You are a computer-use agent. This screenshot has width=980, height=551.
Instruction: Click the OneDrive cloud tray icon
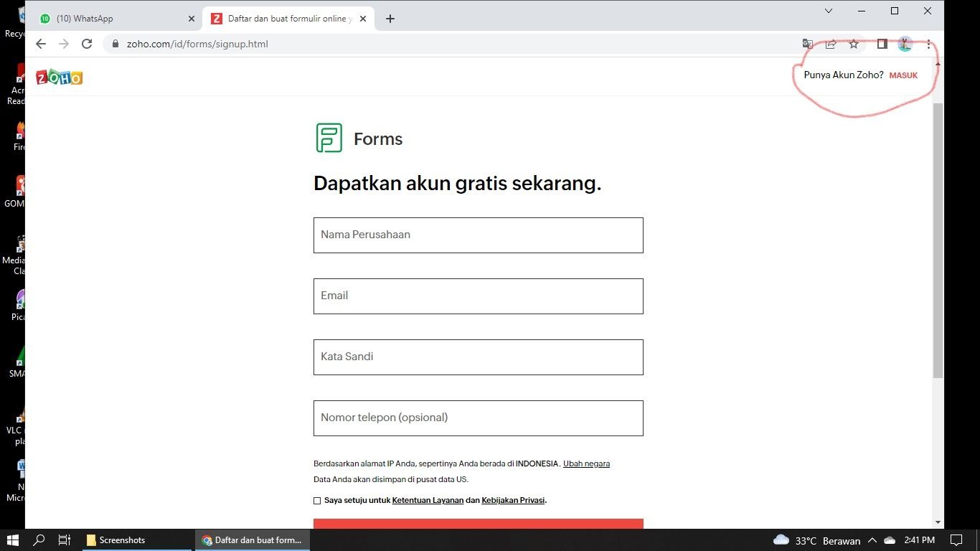(x=890, y=540)
